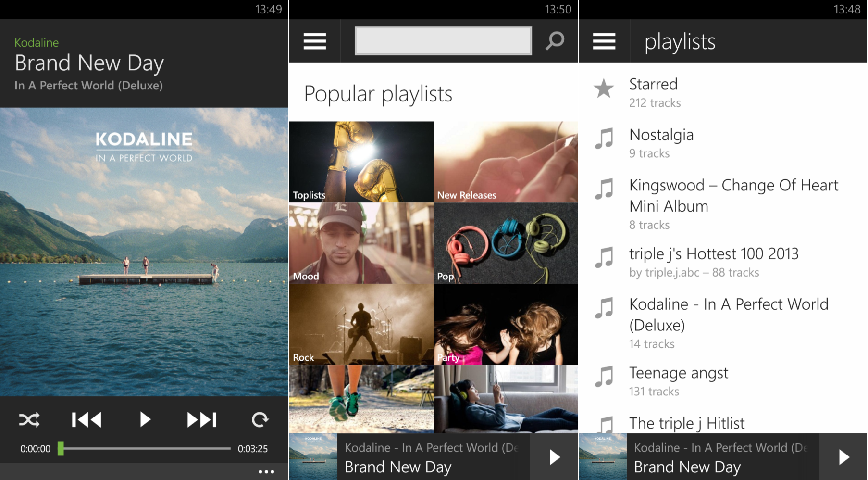Tap music note icon beside triple j's Hottest 100

coord(604,257)
